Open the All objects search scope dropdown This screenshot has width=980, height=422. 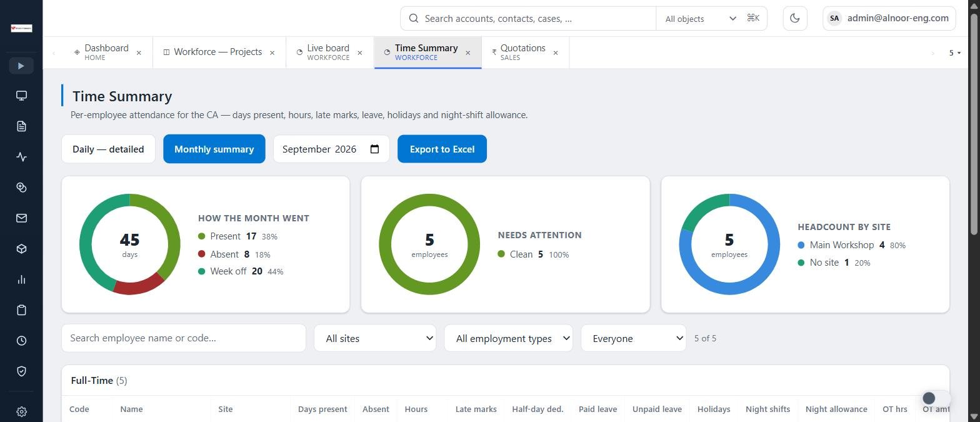tap(700, 19)
